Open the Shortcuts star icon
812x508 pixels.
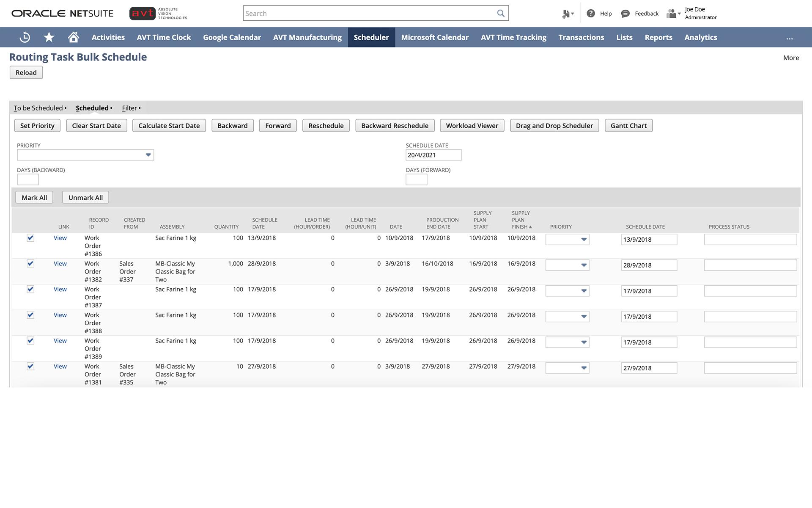(x=49, y=37)
